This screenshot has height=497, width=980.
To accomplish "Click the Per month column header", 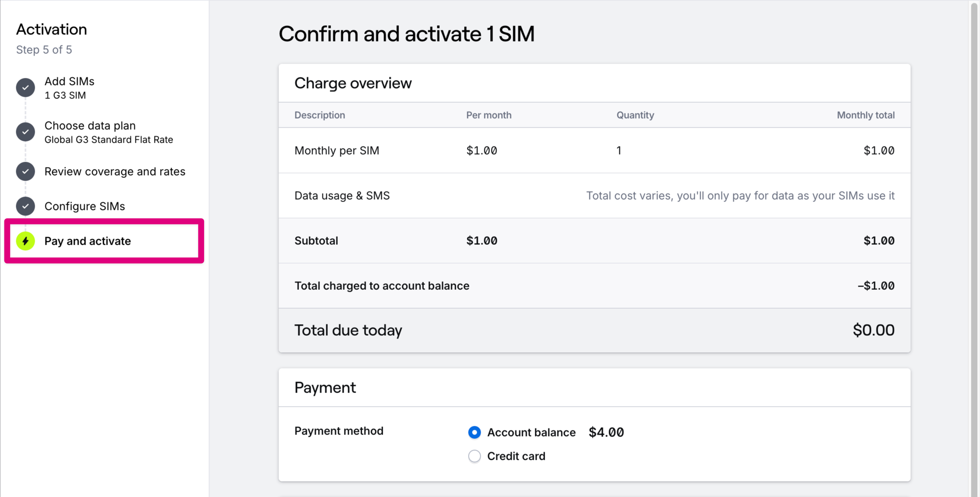I will pos(489,115).
